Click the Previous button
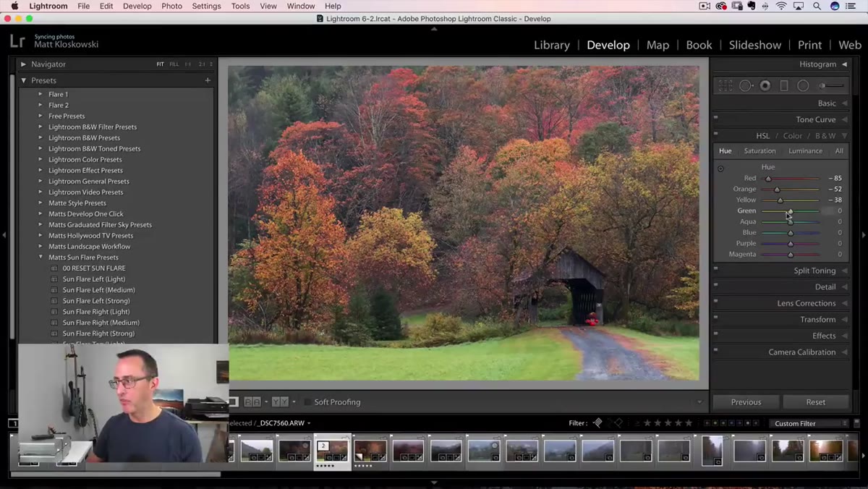The width and height of the screenshot is (868, 489). point(746,402)
